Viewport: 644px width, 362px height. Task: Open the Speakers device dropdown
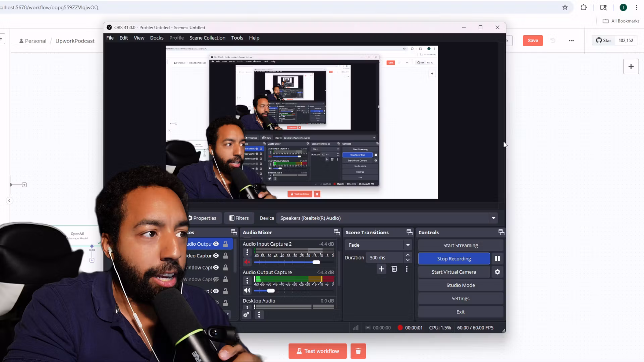tap(493, 218)
